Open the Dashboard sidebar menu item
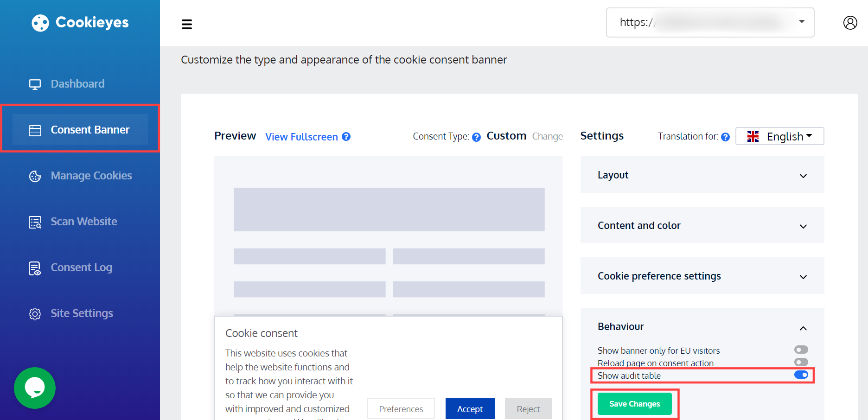The height and width of the screenshot is (420, 868). click(x=77, y=83)
